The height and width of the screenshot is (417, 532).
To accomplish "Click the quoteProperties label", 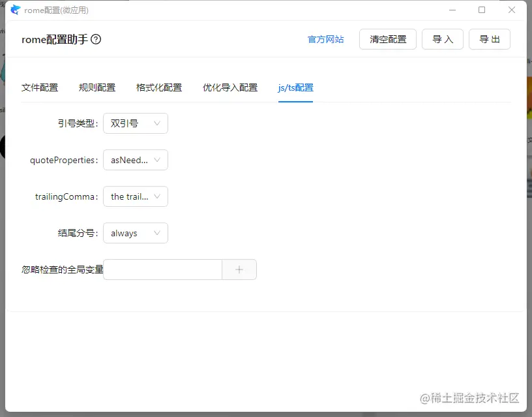I will [64, 160].
